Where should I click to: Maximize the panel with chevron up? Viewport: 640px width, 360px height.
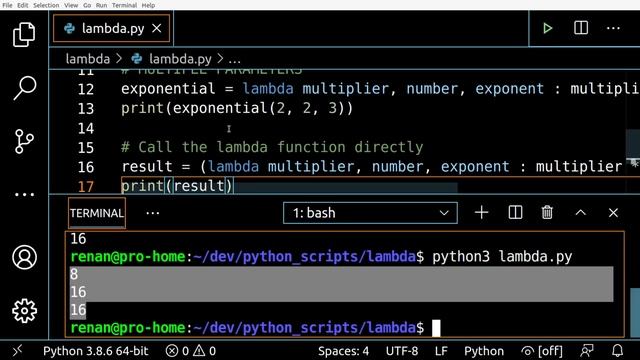(x=580, y=213)
